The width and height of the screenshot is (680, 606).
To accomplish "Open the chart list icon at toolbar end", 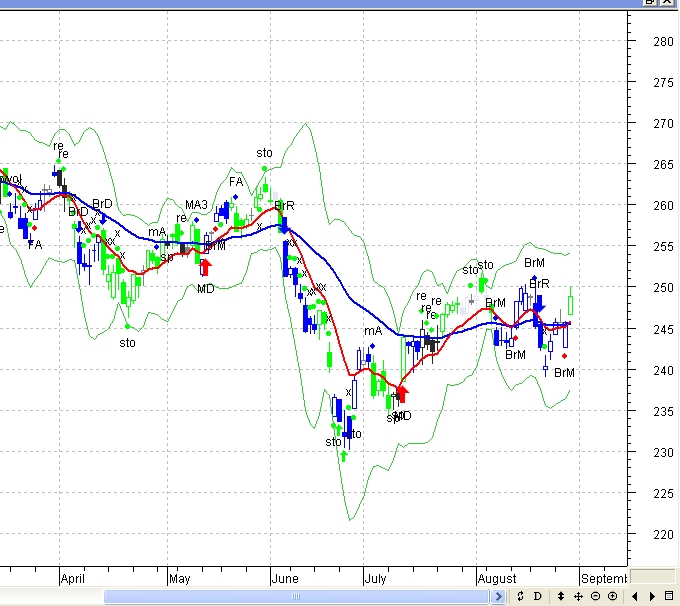I will [669, 597].
